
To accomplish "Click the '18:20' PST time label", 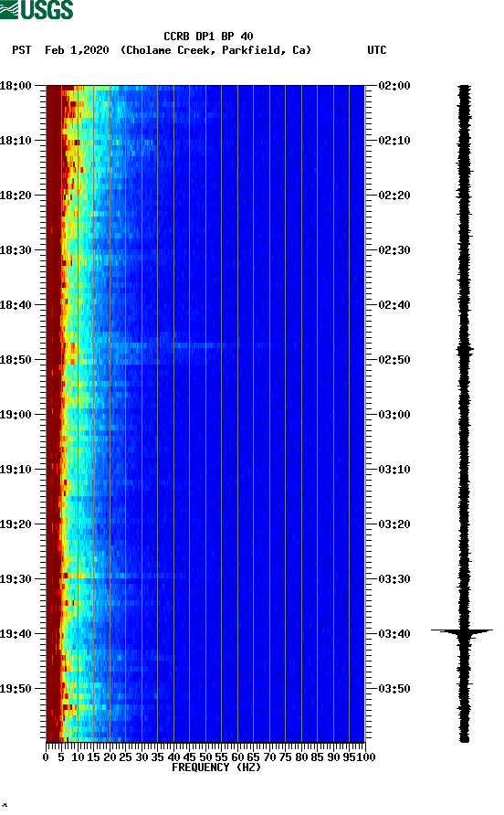I will pos(16,196).
